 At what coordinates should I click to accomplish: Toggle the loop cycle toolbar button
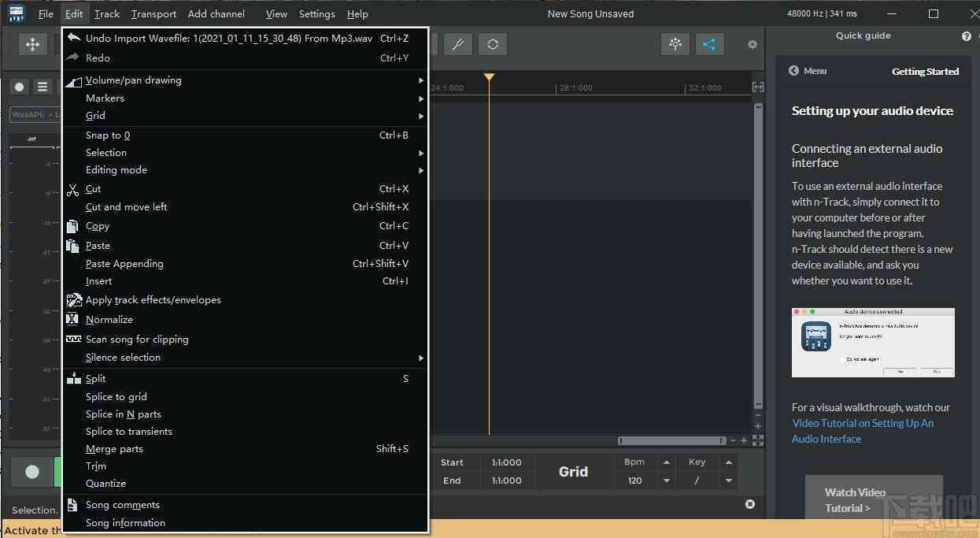tap(493, 44)
